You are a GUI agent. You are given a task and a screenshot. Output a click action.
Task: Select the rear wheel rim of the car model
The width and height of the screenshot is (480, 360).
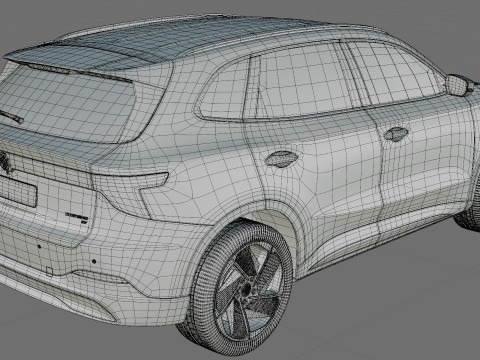click(248, 290)
